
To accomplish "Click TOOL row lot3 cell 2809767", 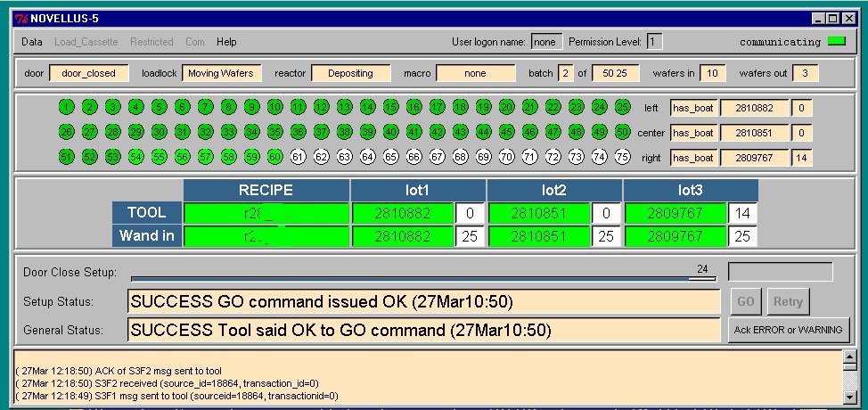I will (675, 213).
